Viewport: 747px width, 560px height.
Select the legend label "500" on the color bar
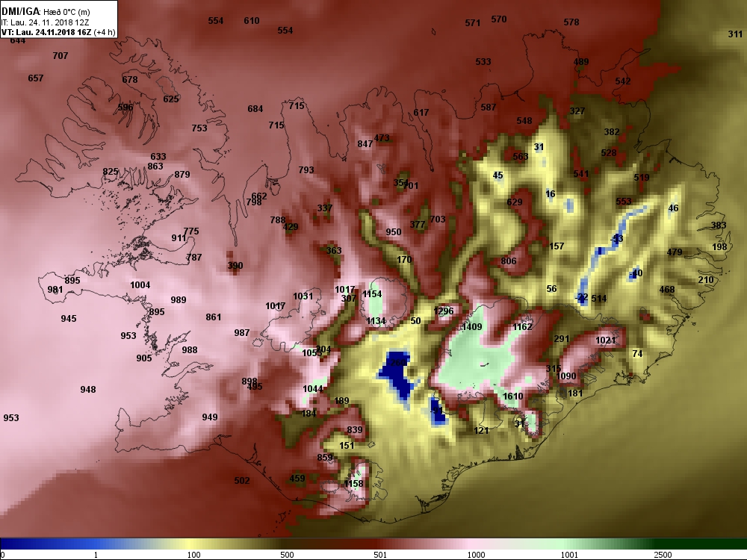point(287,555)
